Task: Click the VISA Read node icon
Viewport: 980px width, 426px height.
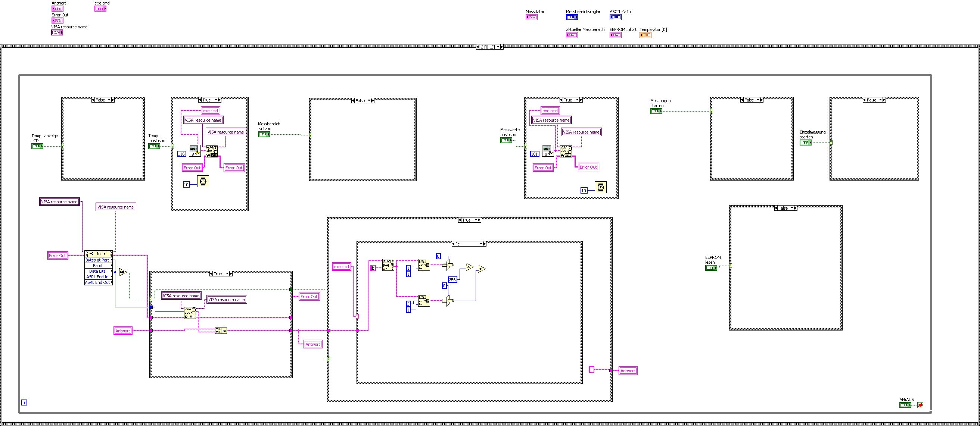Action: pos(190,313)
